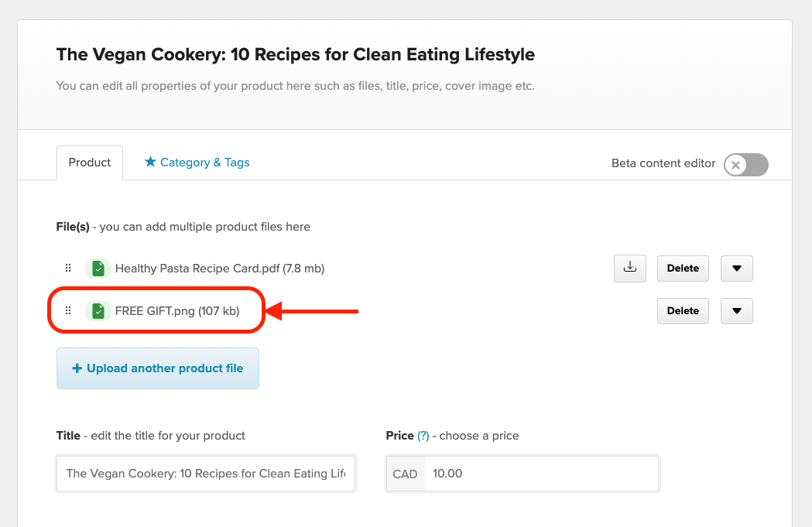This screenshot has width=812, height=527.
Task: Click inside the product Title field
Action: coord(205,474)
